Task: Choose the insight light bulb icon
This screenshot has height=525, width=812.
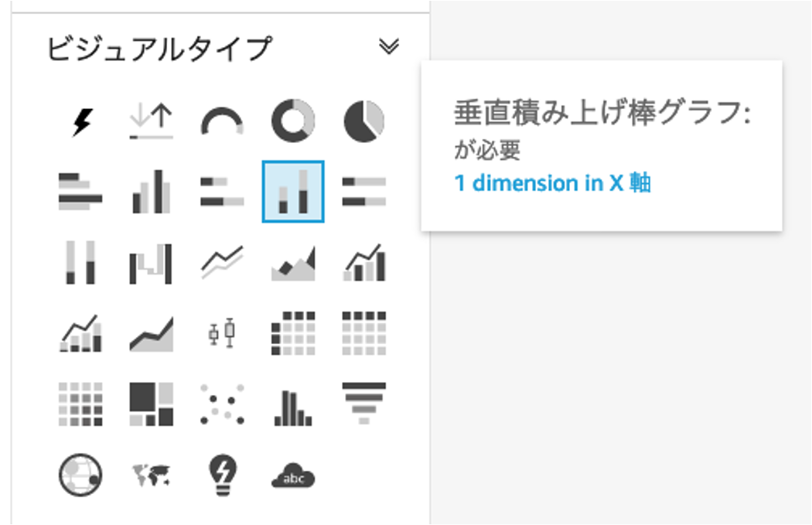Action: click(x=223, y=476)
